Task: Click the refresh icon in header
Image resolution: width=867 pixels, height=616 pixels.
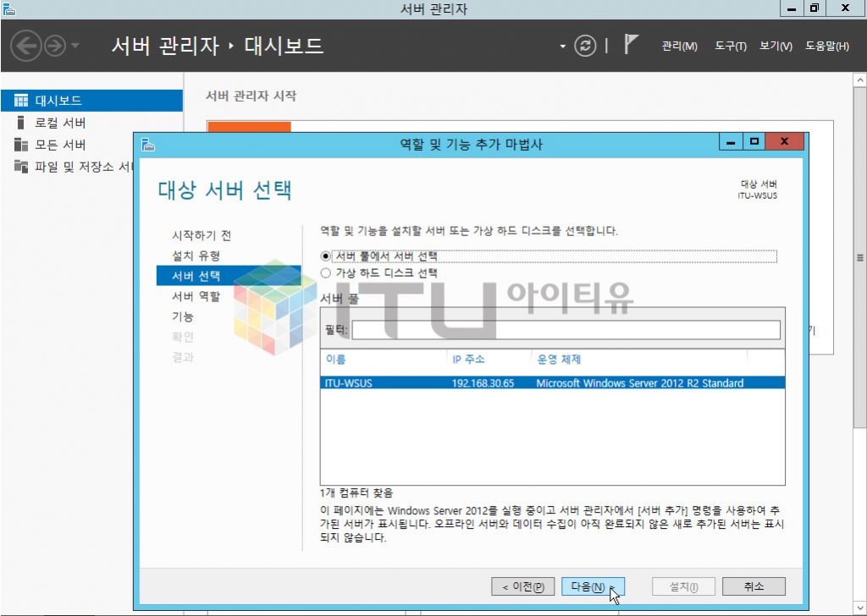Action: 585,46
